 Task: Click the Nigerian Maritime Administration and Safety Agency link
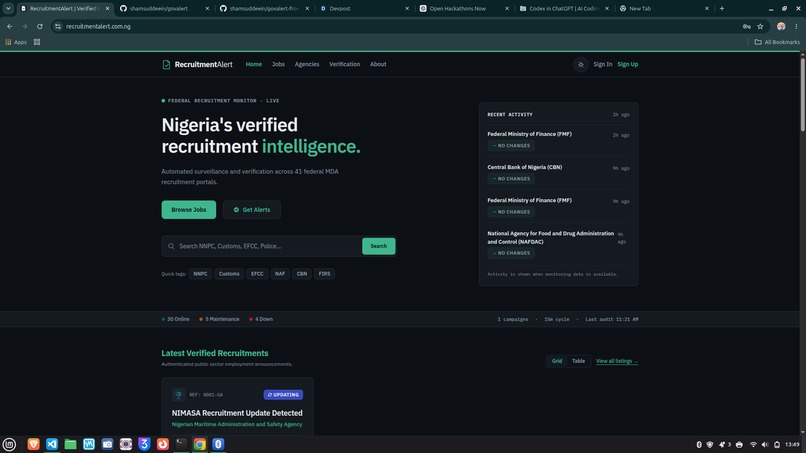pyautogui.click(x=237, y=425)
